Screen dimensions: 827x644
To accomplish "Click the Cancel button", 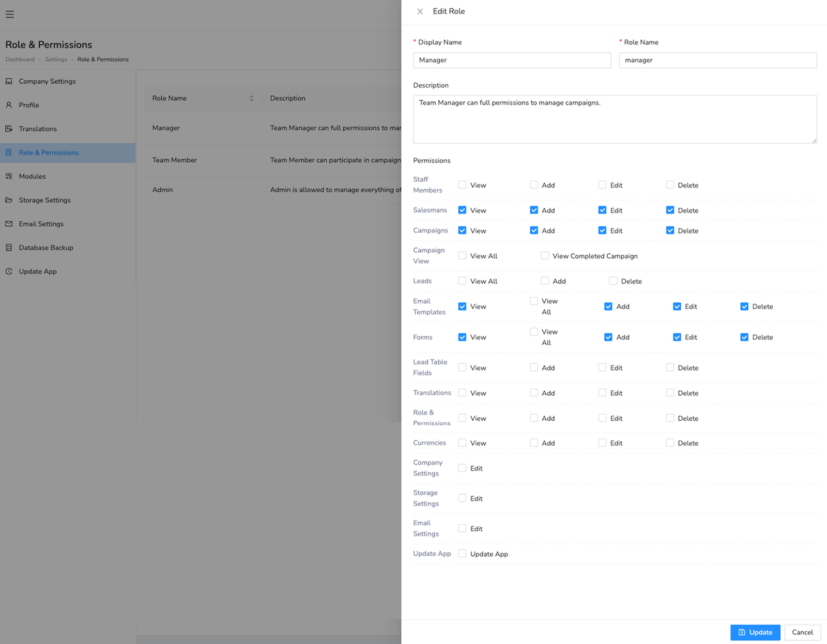I will (802, 632).
